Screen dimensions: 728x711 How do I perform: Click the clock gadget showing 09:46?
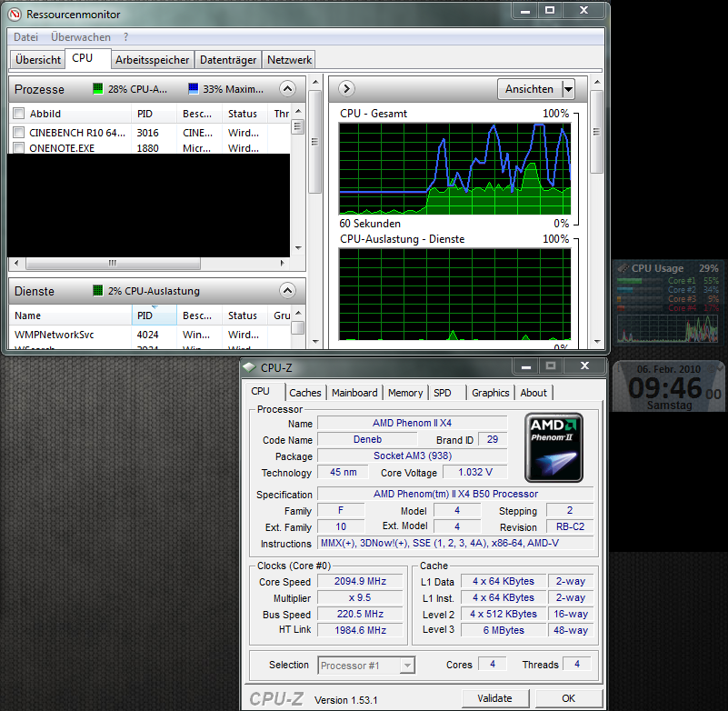669,386
